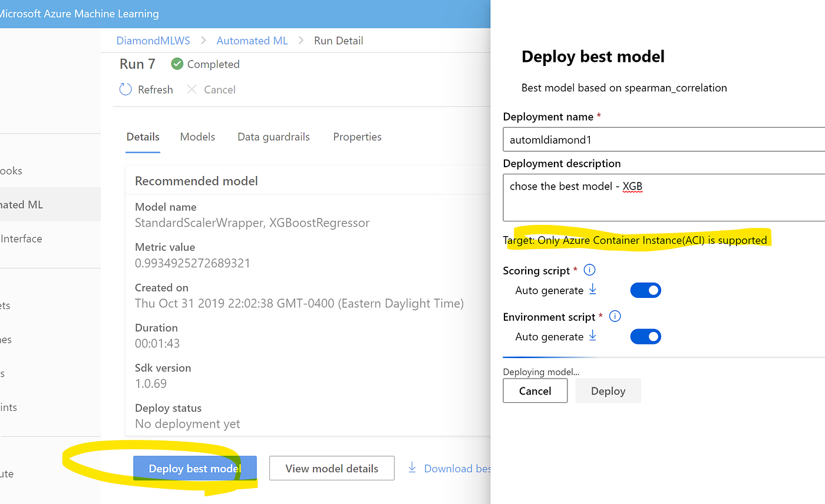The width and height of the screenshot is (825, 504).
Task: Click Deploy in the Deploy best model panel
Action: (608, 390)
